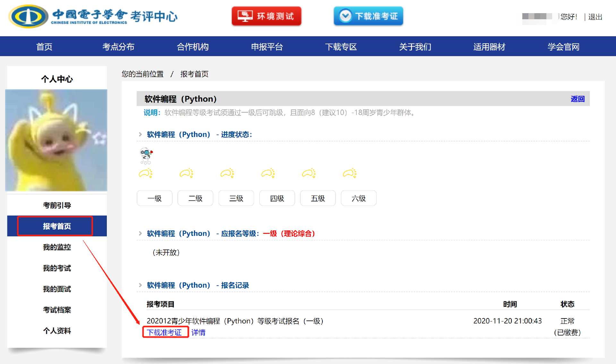
Task: Click the robot mascot progress icon
Action: coord(146,156)
